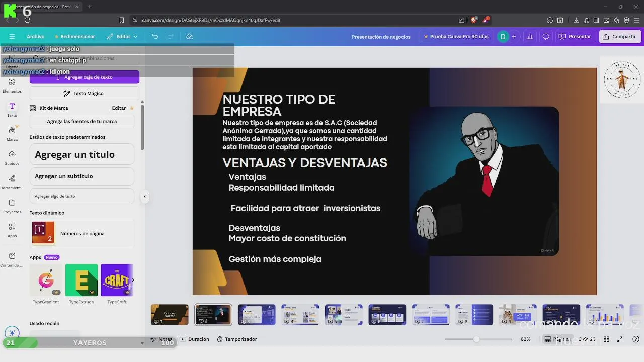Open the Notas panel

tap(162, 339)
